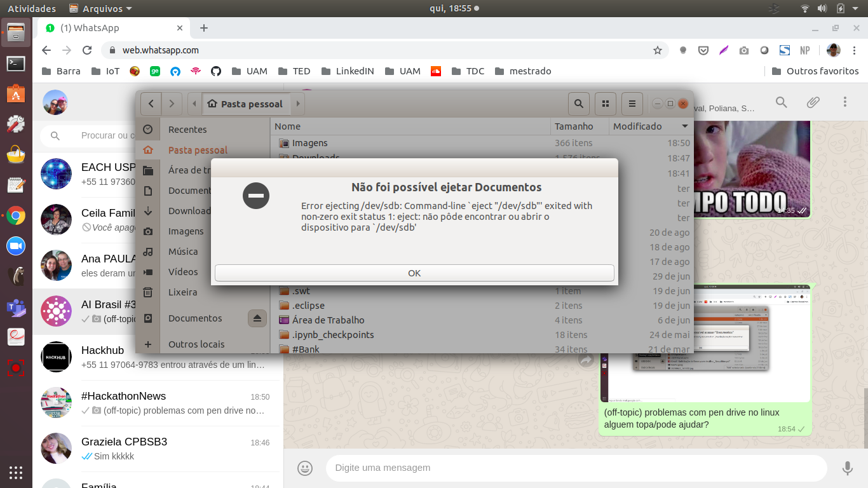Open the TED bookmark folder

[294, 71]
